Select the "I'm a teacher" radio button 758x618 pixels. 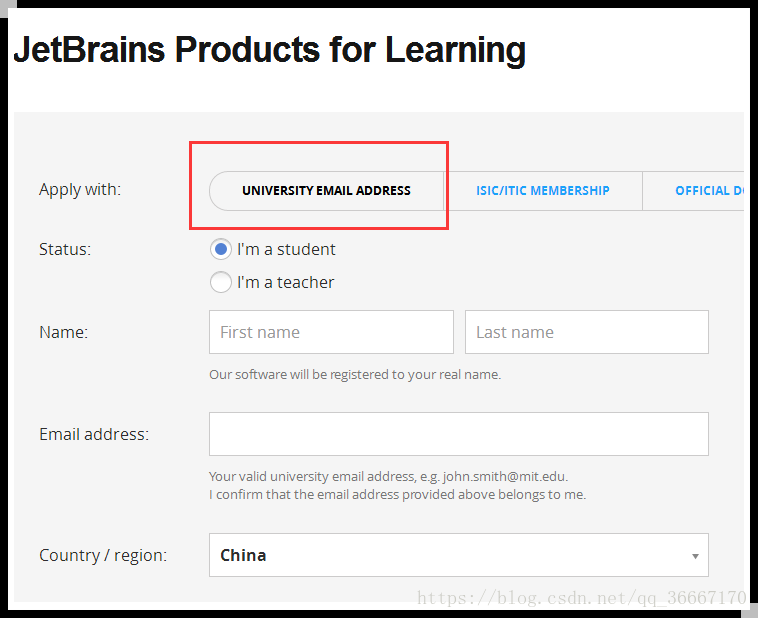[221, 282]
